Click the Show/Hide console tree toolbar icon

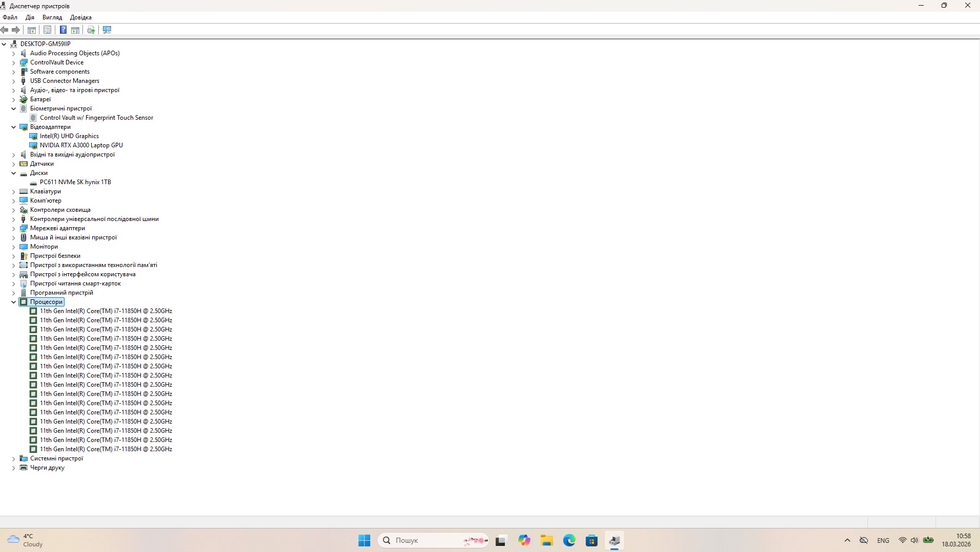[x=32, y=30]
